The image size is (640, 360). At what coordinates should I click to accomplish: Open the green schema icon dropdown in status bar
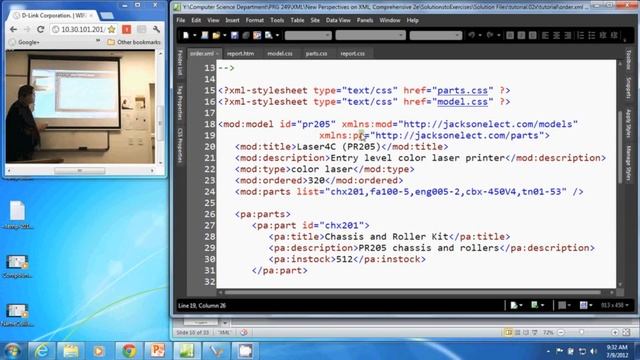tap(537, 305)
